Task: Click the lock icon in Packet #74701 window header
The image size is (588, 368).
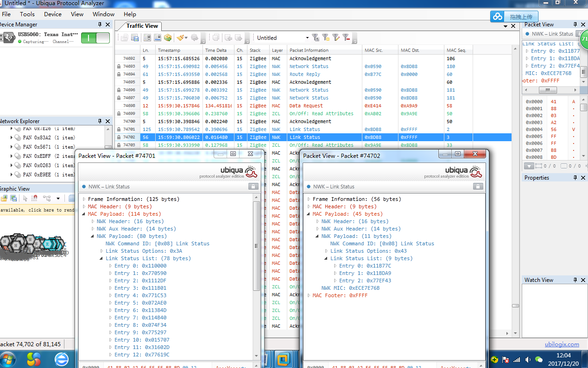Action: 253,186
